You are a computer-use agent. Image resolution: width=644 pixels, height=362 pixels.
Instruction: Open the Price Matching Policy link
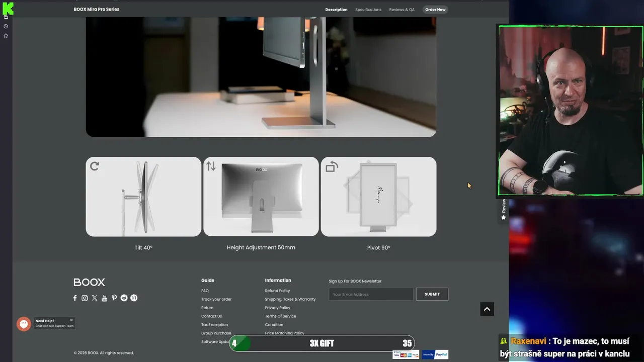tap(285, 333)
